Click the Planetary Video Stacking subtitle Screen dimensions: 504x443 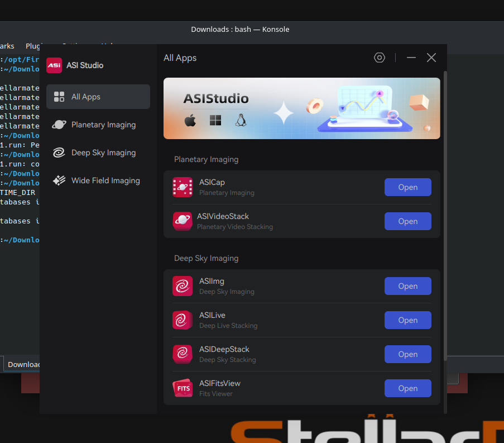click(x=235, y=227)
